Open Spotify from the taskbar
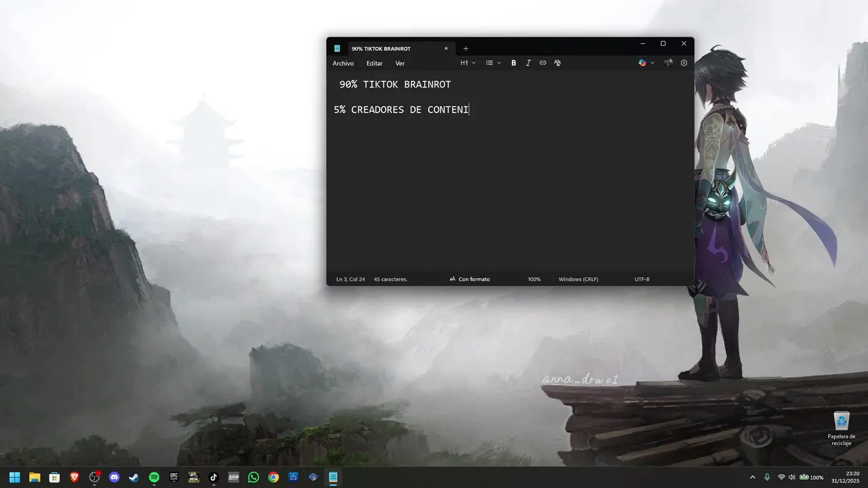 tap(154, 477)
